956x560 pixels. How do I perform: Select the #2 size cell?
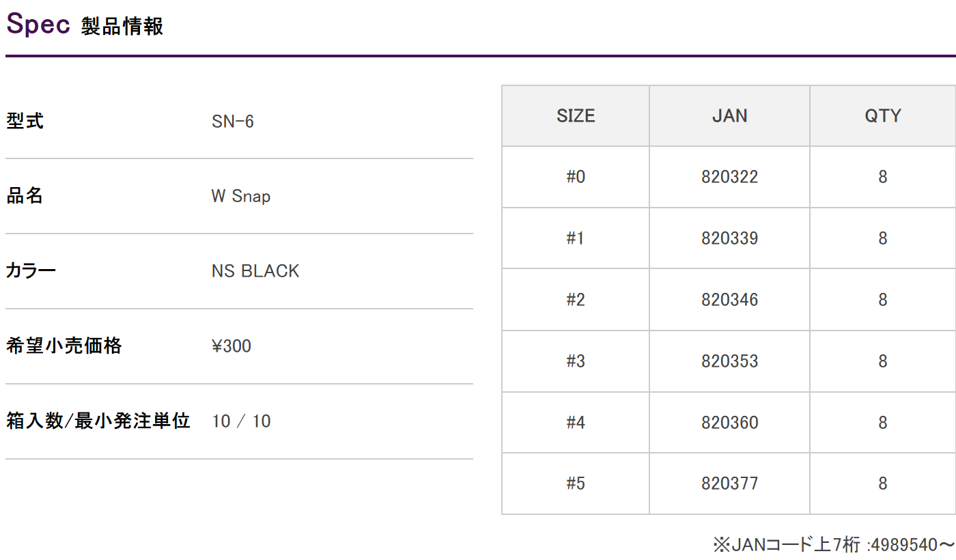576,300
